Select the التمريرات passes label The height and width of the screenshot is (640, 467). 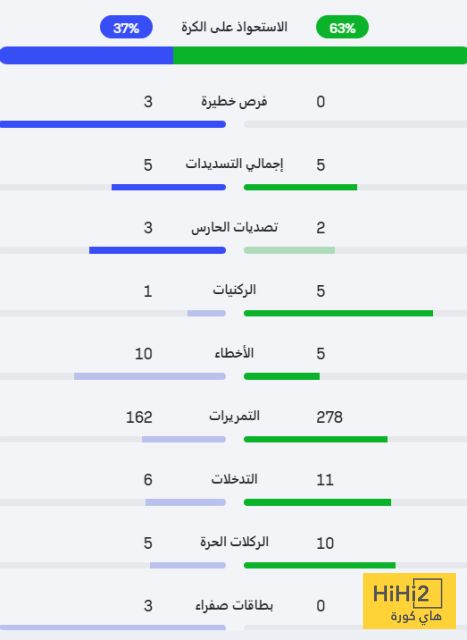pos(234,416)
